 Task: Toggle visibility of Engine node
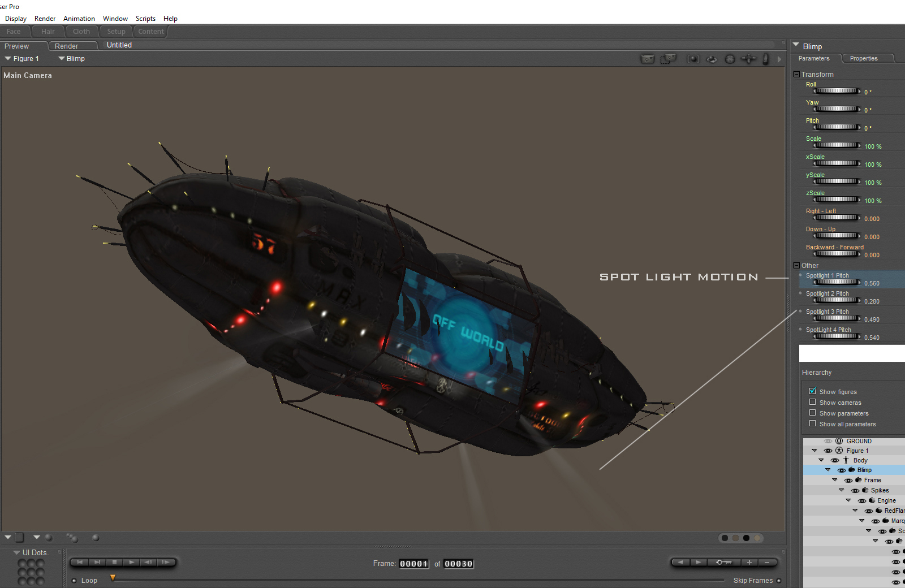pos(862,501)
